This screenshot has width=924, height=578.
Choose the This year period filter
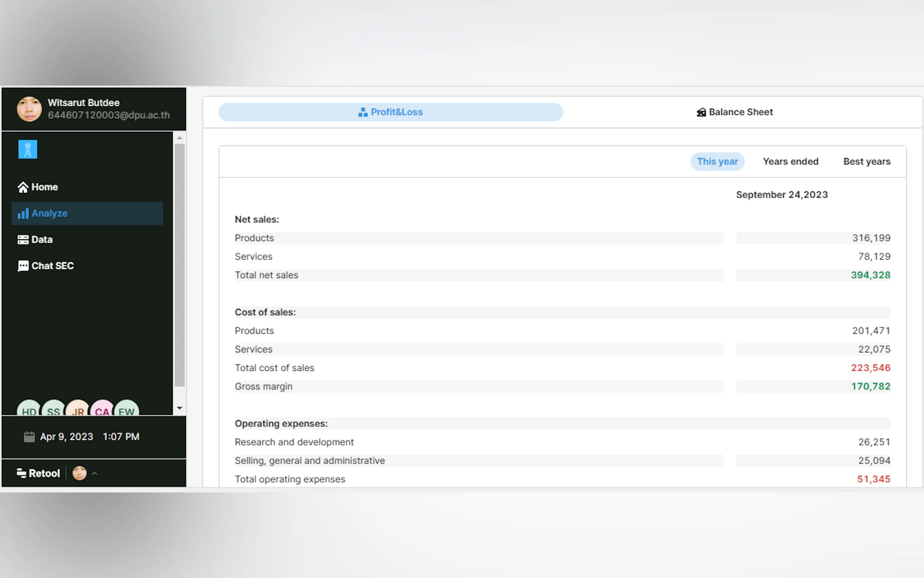[717, 161]
